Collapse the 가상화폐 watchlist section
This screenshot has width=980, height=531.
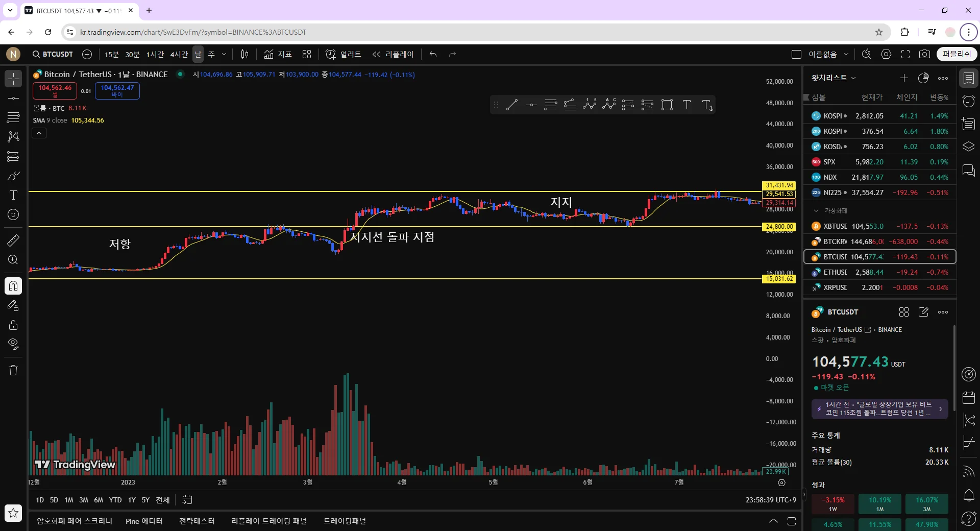(x=816, y=210)
